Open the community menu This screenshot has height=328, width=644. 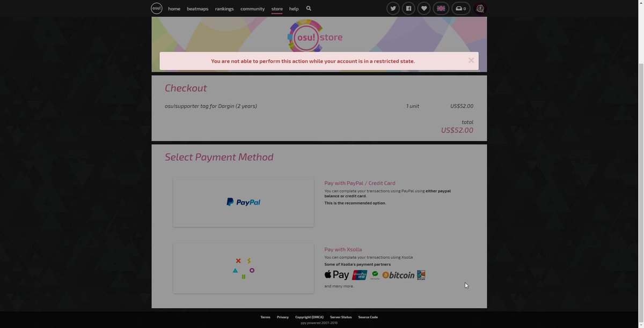click(x=253, y=9)
